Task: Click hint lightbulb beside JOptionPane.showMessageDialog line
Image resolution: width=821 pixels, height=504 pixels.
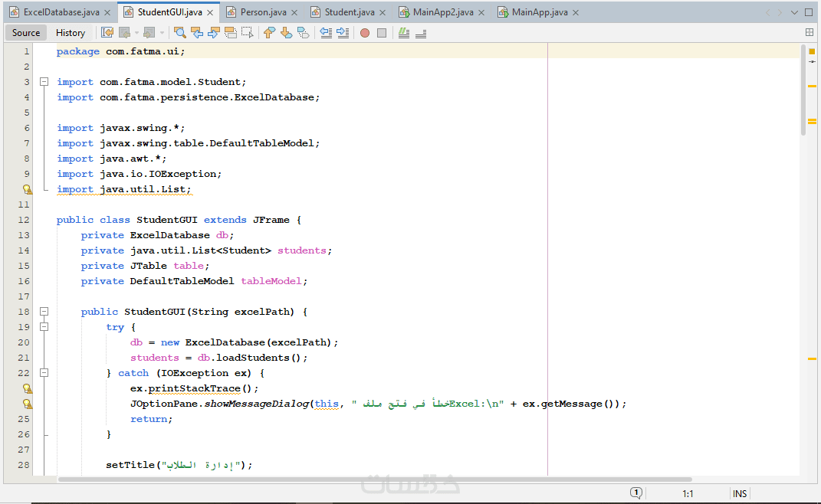Action: point(28,404)
